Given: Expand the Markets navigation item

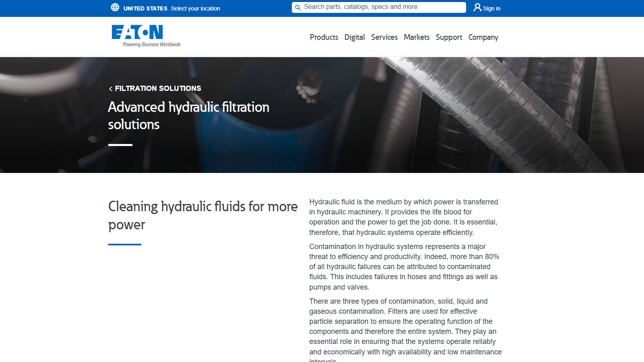Looking at the screenshot, I should point(416,37).
